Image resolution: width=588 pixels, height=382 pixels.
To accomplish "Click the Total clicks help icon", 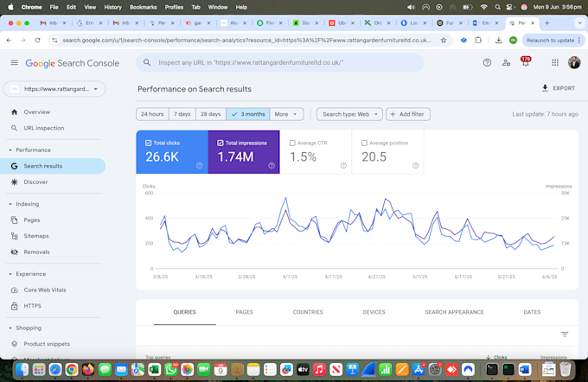I will 200,165.
